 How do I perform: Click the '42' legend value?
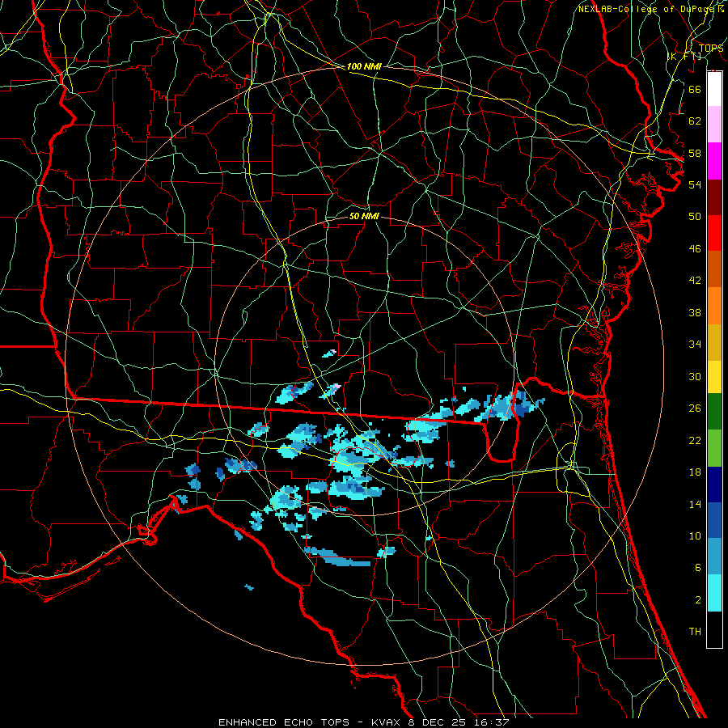[695, 281]
